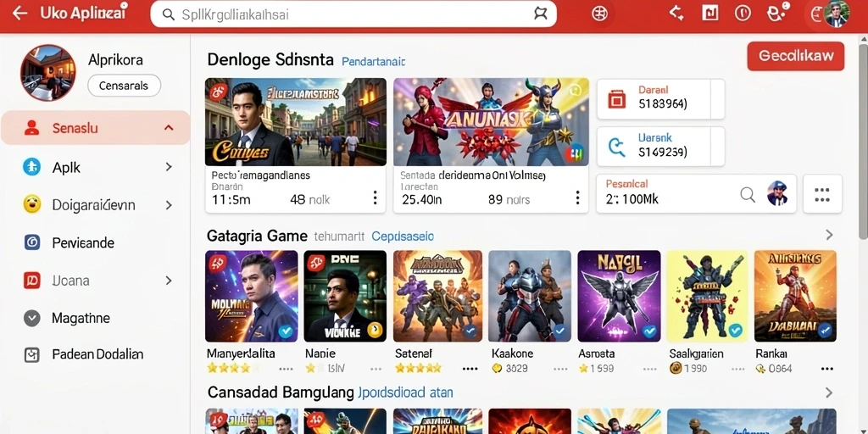Click the red Gecolikaw button
The height and width of the screenshot is (434, 868).
(795, 56)
